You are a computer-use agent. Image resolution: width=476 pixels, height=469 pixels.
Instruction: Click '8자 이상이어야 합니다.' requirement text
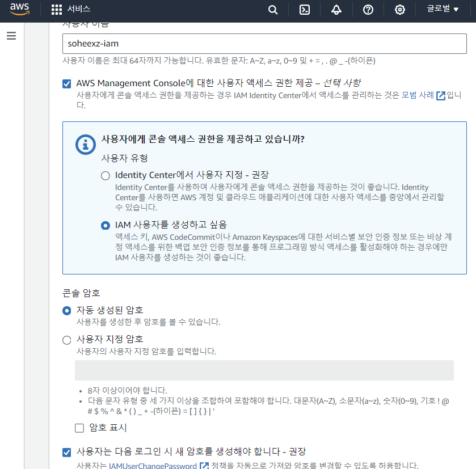click(x=127, y=390)
